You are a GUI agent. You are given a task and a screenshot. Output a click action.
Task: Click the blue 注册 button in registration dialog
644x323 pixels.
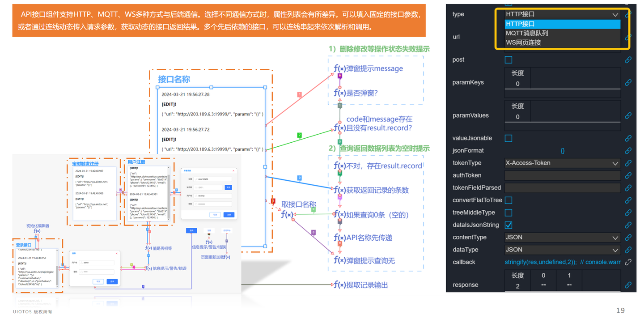(x=229, y=215)
